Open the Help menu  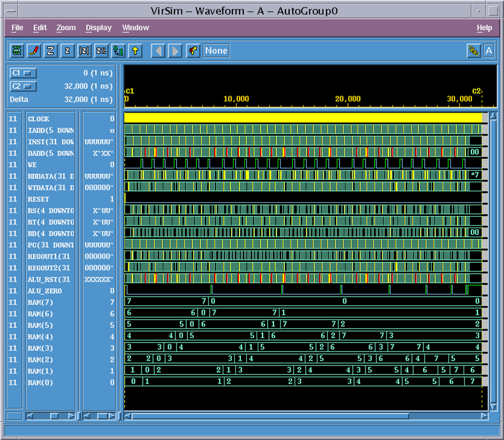(x=484, y=28)
